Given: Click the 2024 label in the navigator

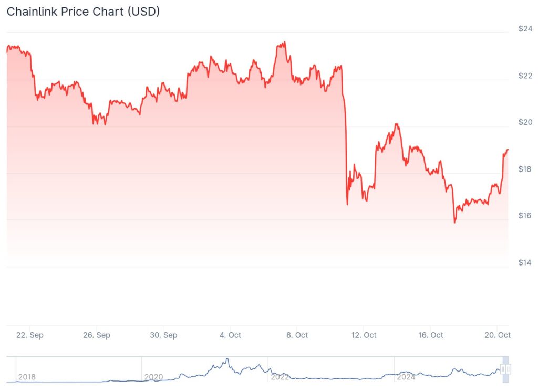Looking at the screenshot, I should [406, 377].
